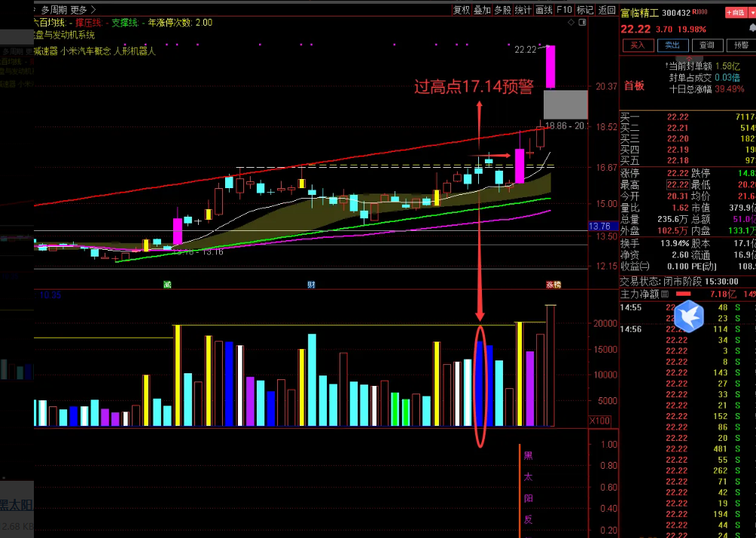The height and width of the screenshot is (538, 756).
Task: Add stock with the +自选 button
Action: coord(734,13)
